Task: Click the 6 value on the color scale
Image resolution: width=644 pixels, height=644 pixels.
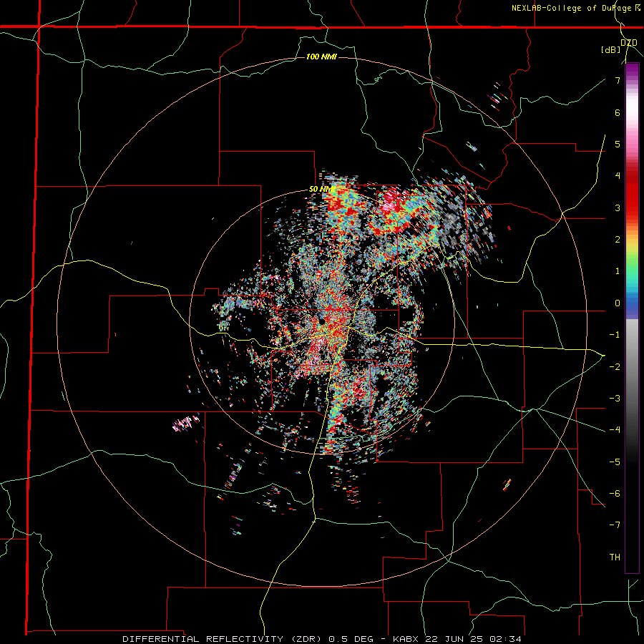Action: click(x=618, y=112)
